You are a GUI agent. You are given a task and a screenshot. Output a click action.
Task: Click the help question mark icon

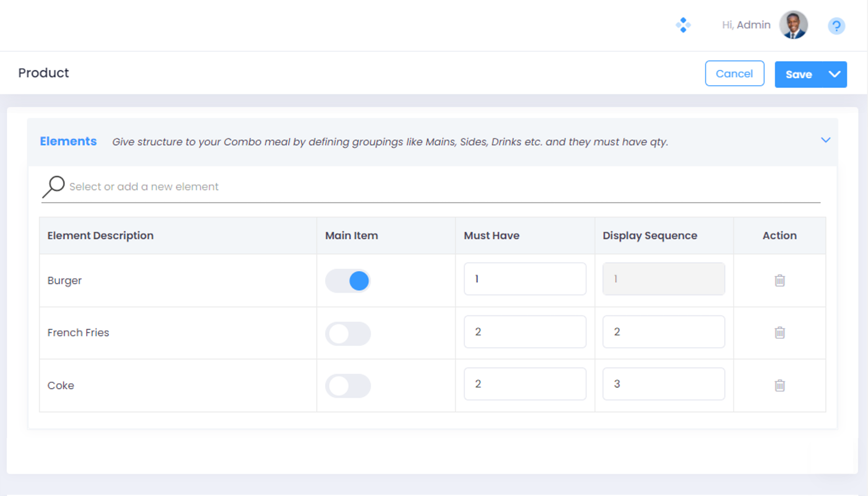[836, 26]
